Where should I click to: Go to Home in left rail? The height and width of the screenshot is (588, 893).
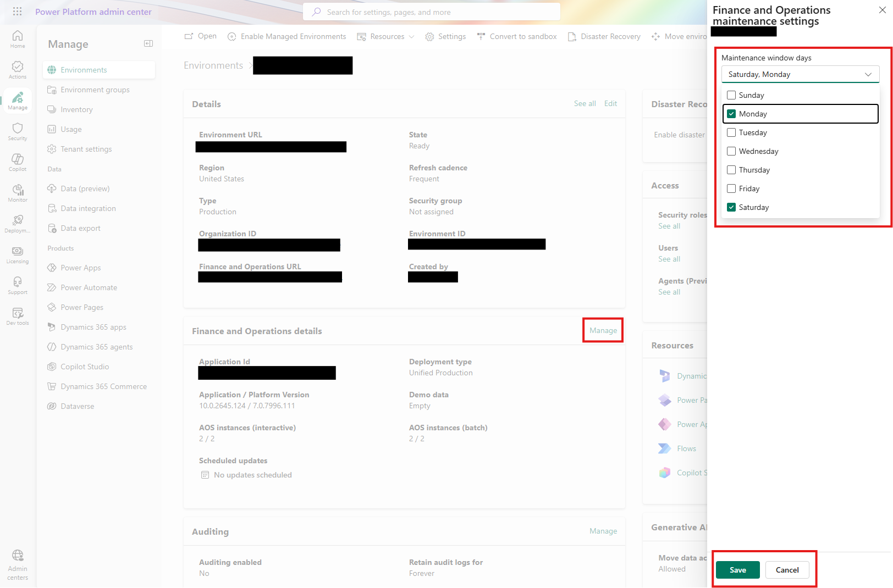(18, 39)
